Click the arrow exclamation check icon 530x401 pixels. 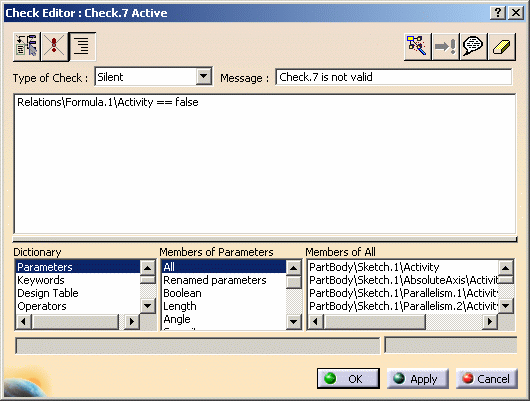pos(445,47)
